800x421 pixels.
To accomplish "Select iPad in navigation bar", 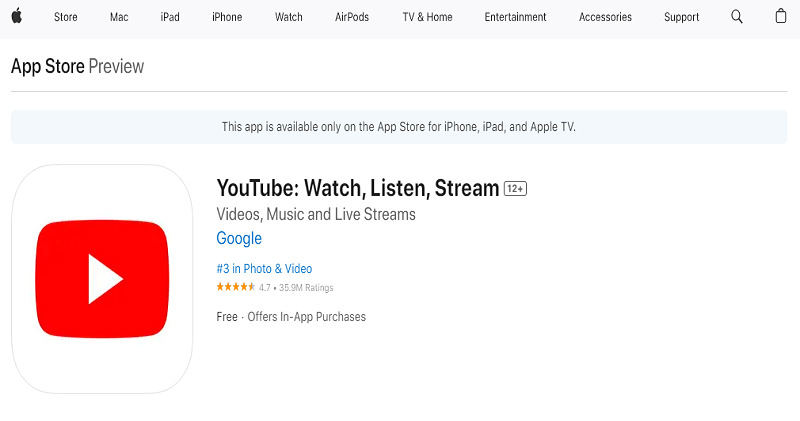I will click(x=170, y=17).
